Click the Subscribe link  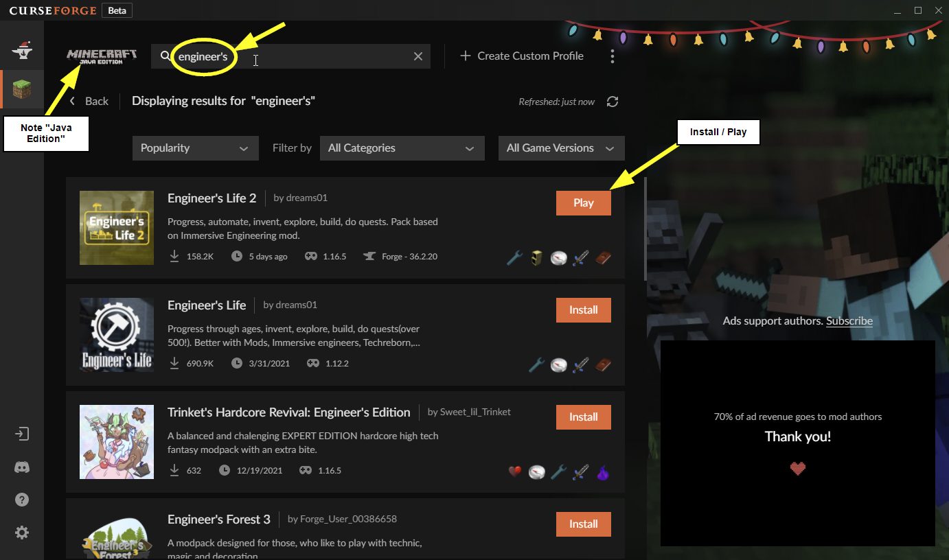pos(849,321)
